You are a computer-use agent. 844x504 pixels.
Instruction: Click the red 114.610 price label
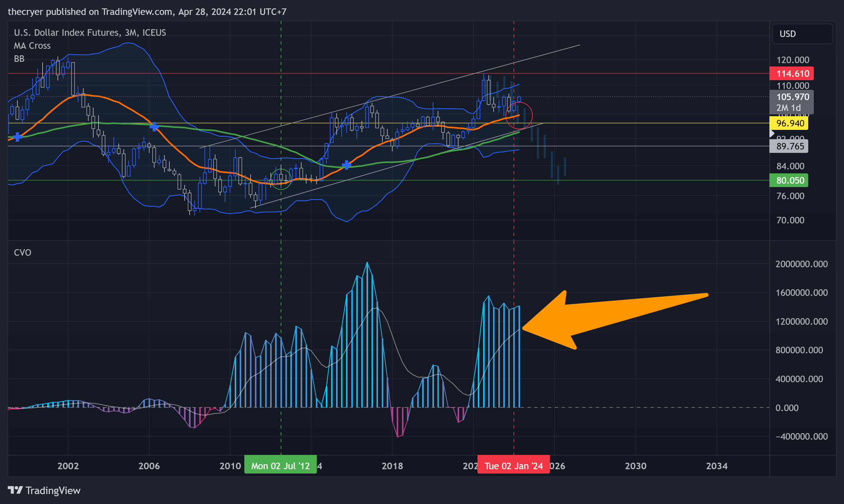click(x=791, y=73)
